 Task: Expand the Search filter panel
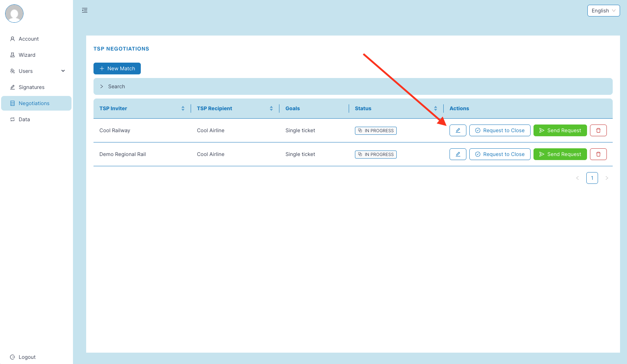113,86
